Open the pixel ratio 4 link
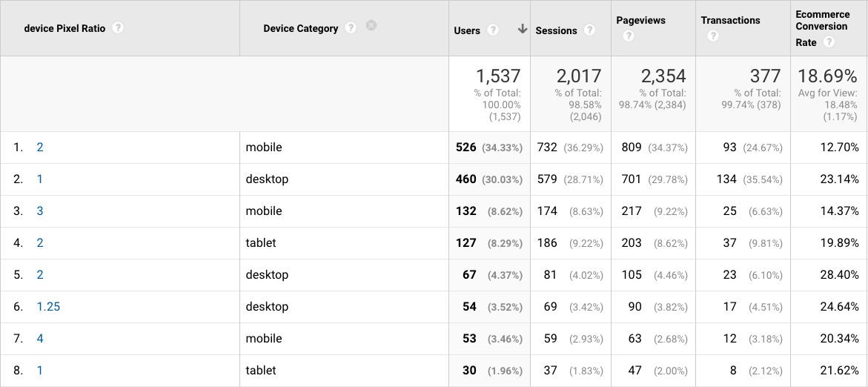 [40, 339]
